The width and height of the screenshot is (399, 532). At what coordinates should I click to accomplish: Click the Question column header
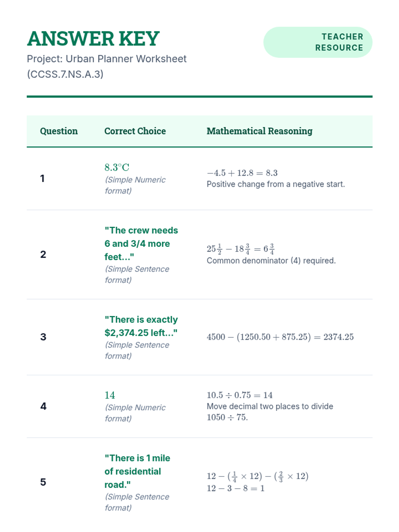point(59,131)
